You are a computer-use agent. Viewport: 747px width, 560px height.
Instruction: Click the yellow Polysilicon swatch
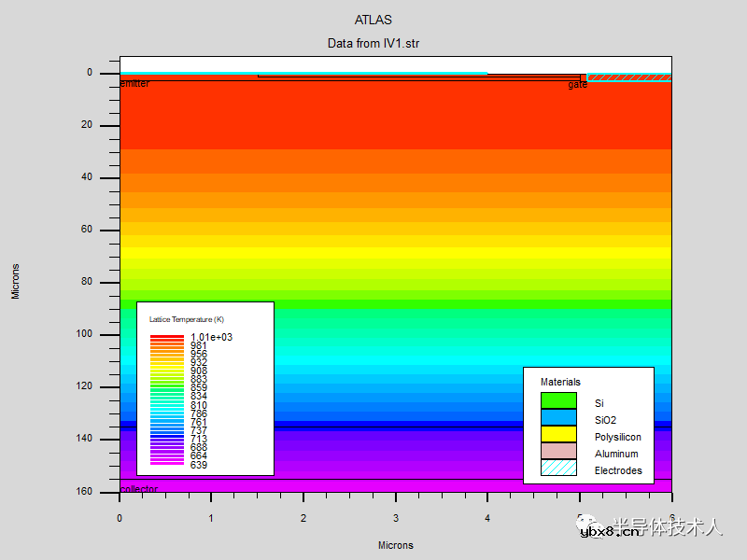pos(558,434)
